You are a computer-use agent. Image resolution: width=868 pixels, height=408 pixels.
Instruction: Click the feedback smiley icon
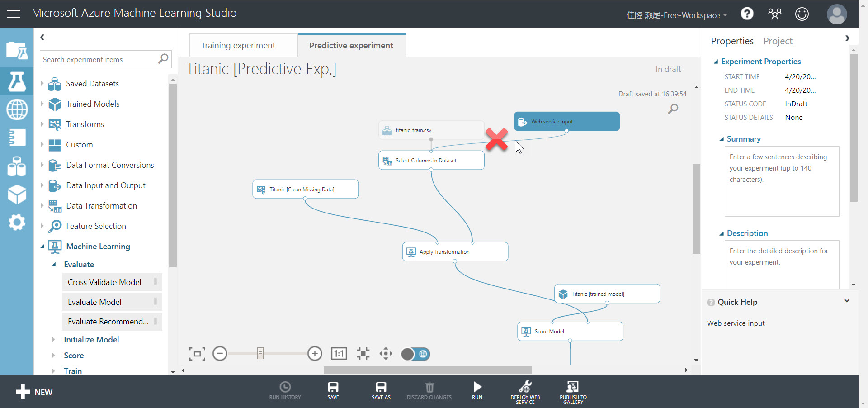pos(802,14)
